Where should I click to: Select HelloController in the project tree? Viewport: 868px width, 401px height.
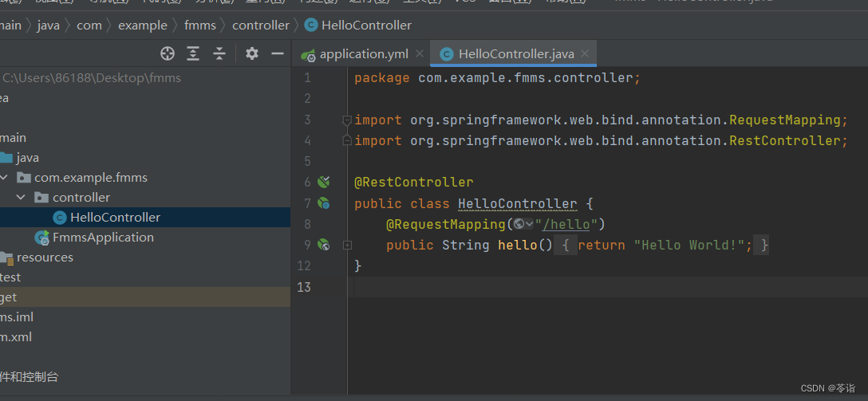[x=115, y=218]
